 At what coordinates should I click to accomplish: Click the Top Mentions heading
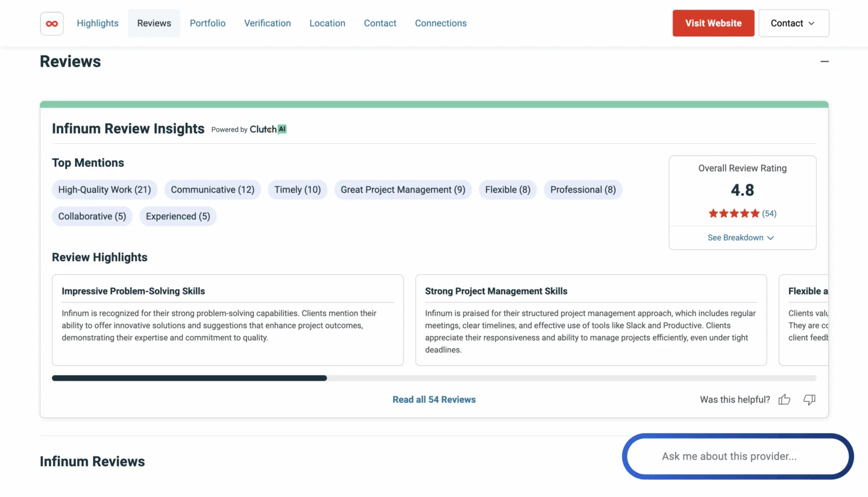coord(88,163)
